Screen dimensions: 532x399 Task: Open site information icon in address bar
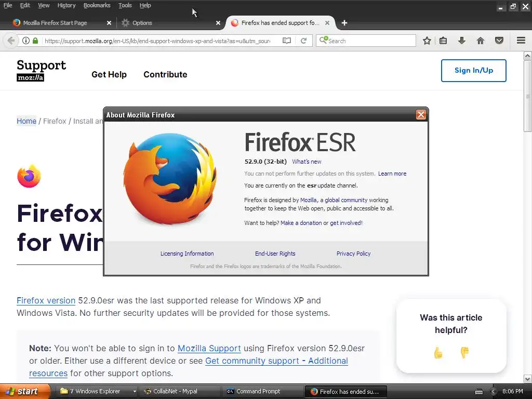(26, 41)
